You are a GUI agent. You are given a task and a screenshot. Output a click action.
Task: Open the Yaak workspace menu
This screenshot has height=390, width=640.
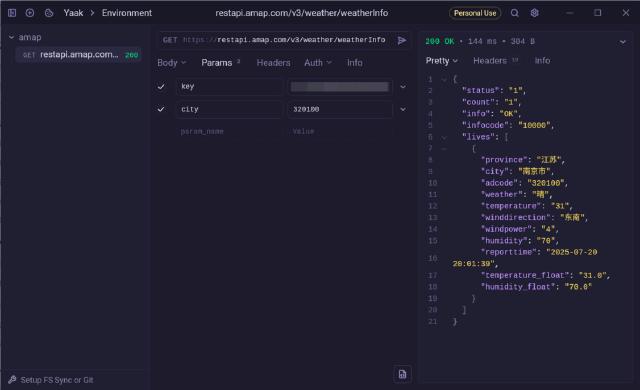[73, 13]
